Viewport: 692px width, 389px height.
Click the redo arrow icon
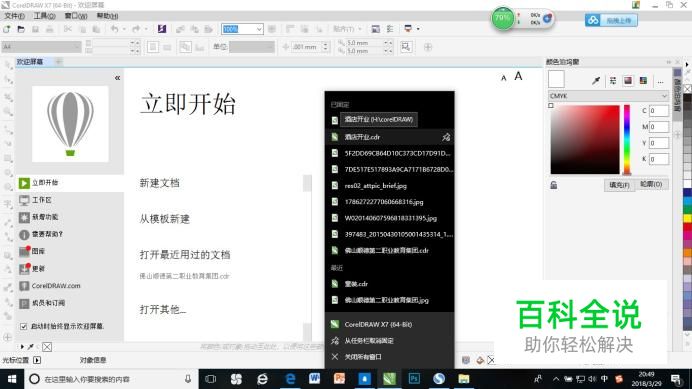tap(136, 29)
